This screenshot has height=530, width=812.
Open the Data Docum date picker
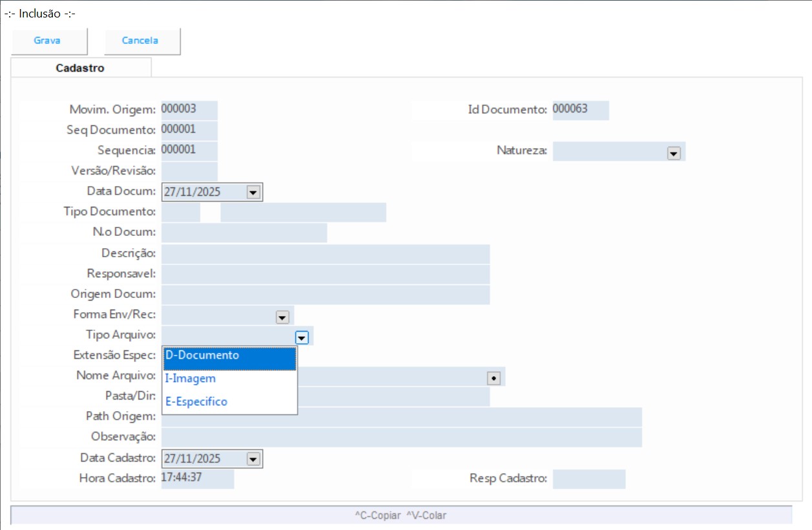point(253,192)
